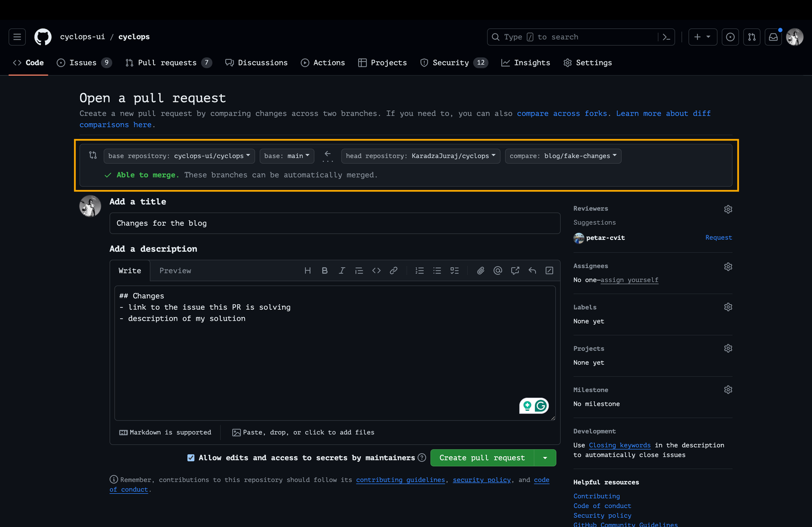The image size is (812, 527).
Task: Click the attach files paperclip icon
Action: (480, 271)
